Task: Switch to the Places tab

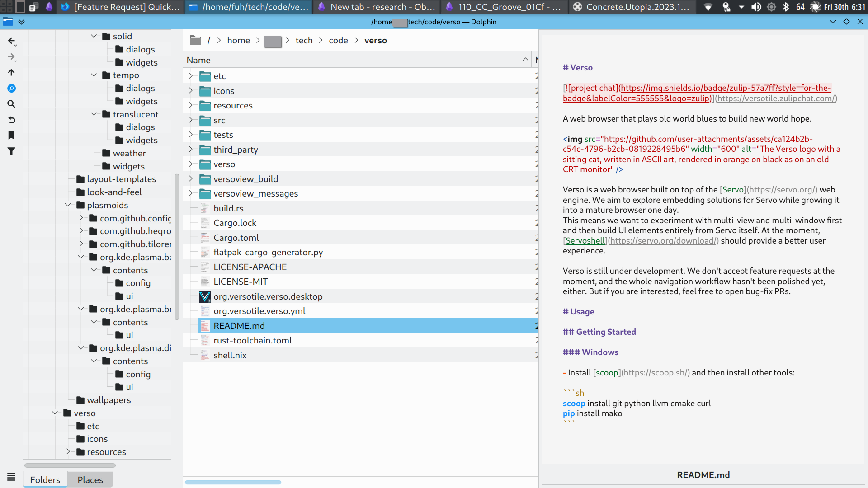Action: pyautogui.click(x=90, y=480)
